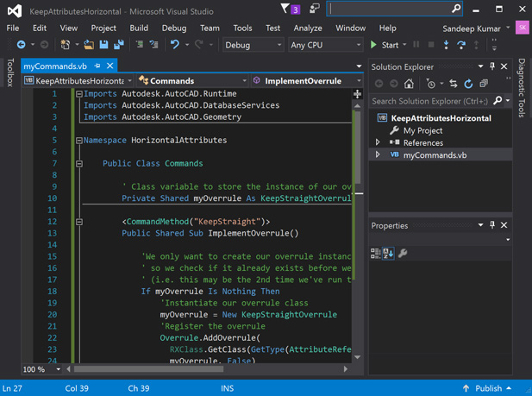Open the Debug menu
Viewport: 532px width, 396px height.
(174, 28)
